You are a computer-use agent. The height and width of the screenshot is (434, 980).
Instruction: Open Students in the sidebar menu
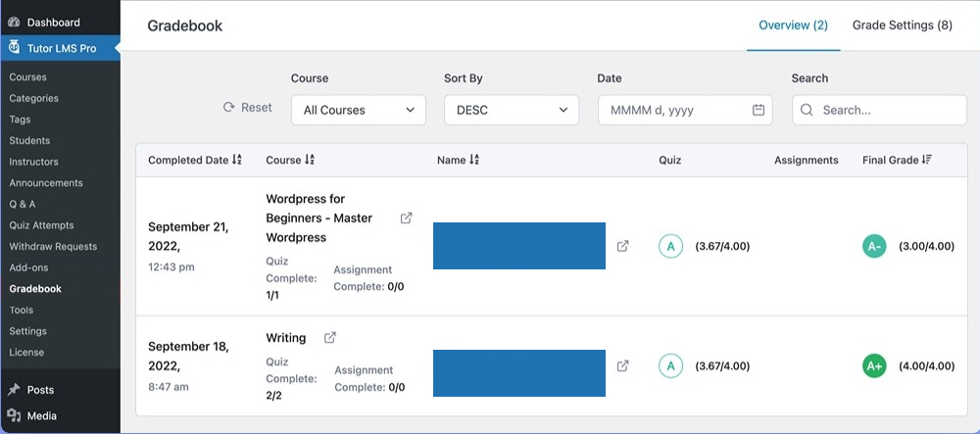coord(29,140)
